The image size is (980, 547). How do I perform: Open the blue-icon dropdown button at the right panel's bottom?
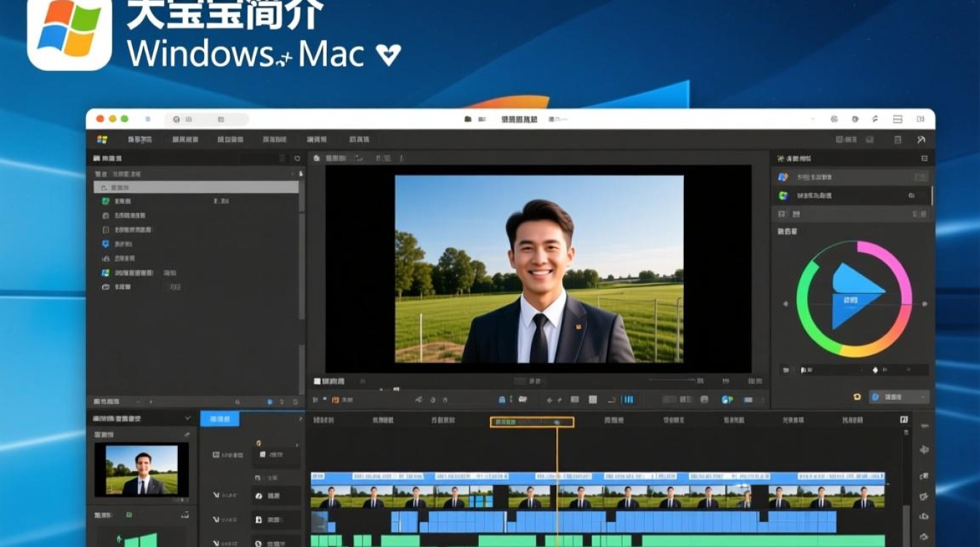coord(898,397)
